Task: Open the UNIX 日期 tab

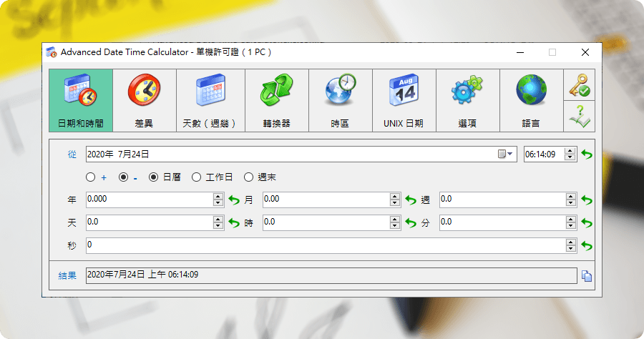Action: [404, 101]
